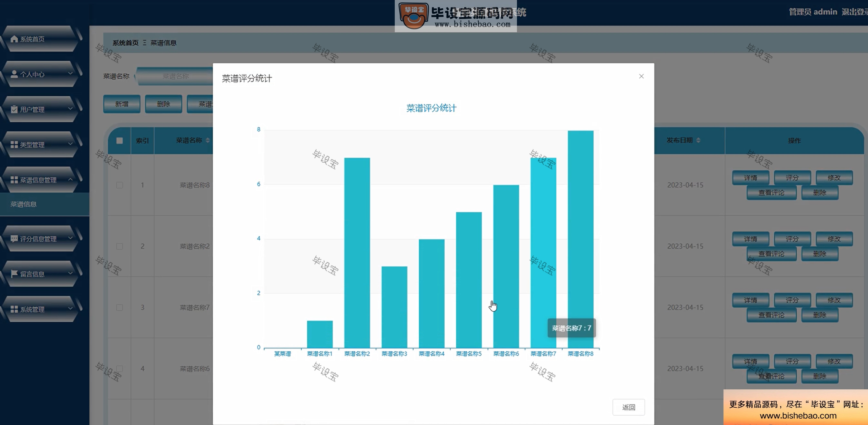Check the checkbox for row 菜谱名称8

click(120, 185)
